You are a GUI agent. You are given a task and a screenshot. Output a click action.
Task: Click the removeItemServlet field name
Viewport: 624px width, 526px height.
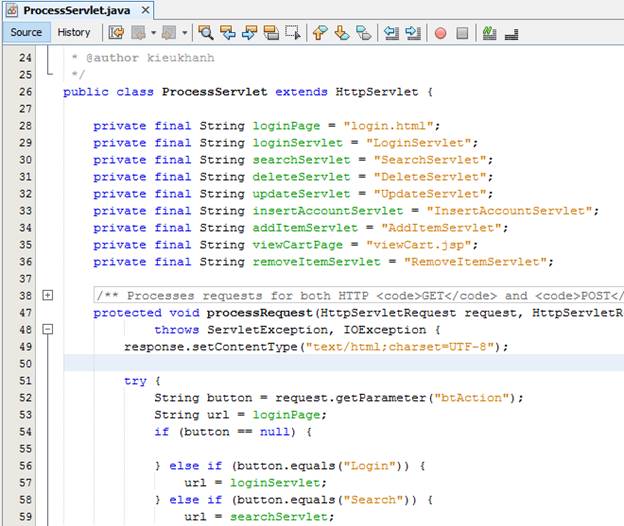click(316, 262)
